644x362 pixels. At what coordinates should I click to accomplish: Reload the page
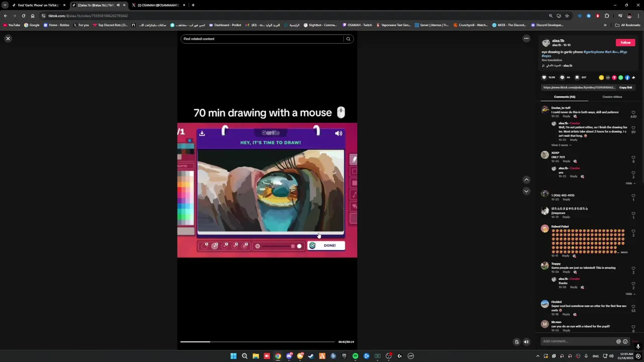[23, 16]
